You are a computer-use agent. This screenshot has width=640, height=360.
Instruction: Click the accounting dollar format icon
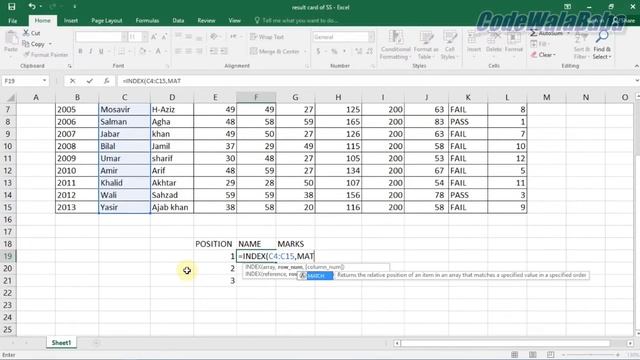[318, 51]
